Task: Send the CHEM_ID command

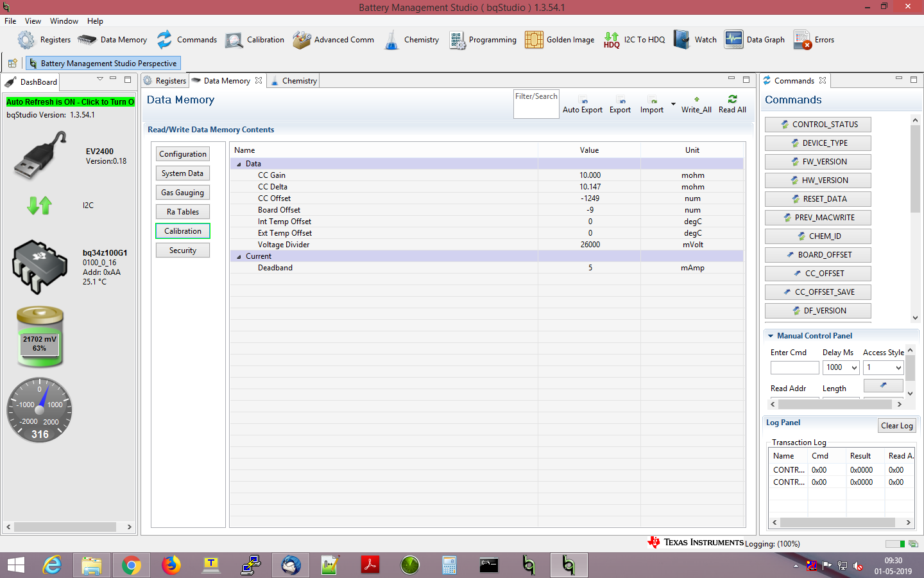Action: [818, 236]
